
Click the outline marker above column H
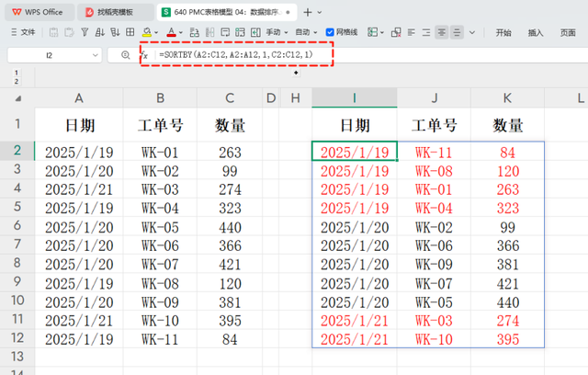click(x=296, y=73)
